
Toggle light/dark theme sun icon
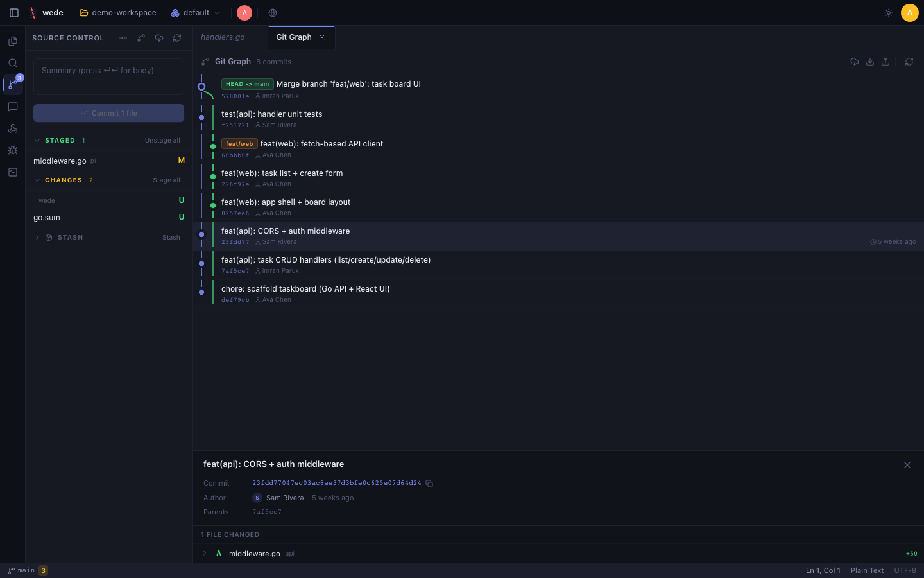click(889, 13)
